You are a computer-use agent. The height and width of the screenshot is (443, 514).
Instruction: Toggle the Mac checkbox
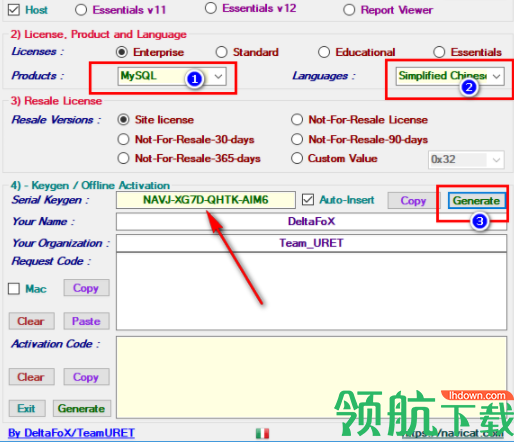[14, 289]
